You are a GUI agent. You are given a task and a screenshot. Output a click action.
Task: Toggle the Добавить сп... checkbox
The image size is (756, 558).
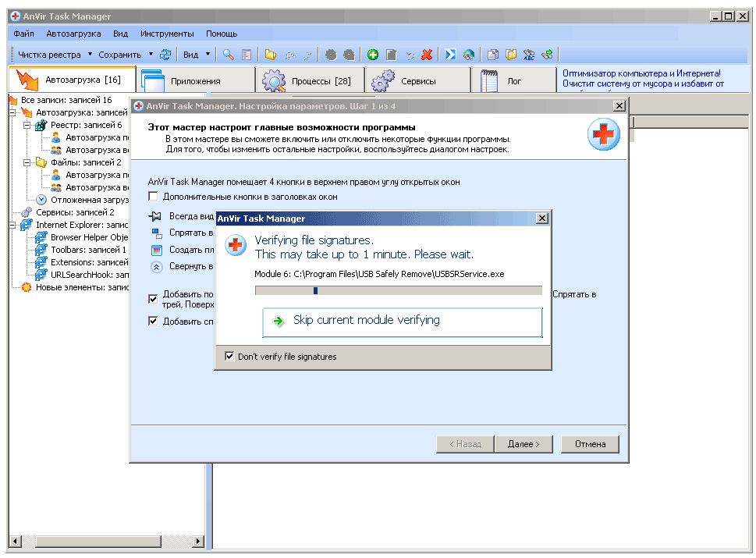tap(154, 321)
